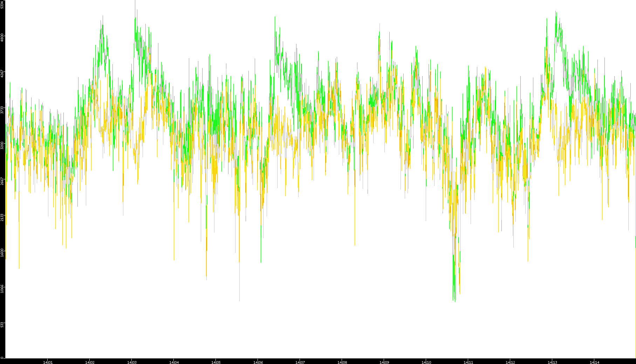
Task: Pick the 14:04 time axis label
Action: point(174,362)
